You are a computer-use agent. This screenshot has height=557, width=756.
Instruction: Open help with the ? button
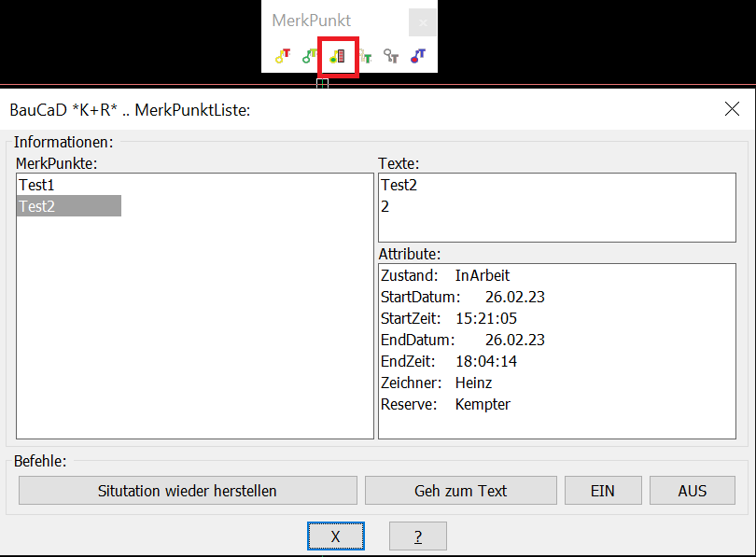418,536
